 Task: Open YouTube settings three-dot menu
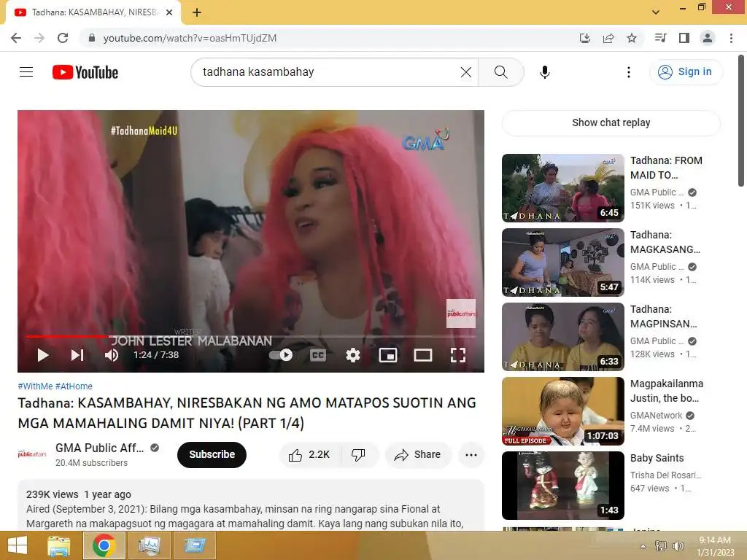click(628, 72)
